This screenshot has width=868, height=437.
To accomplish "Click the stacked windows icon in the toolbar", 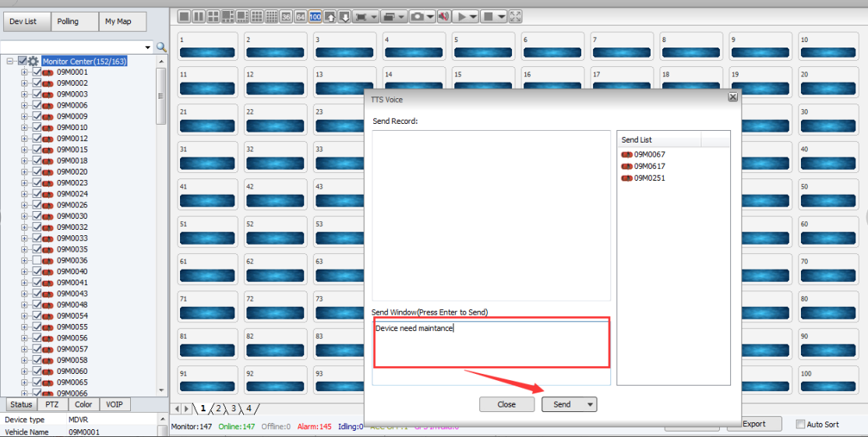I will (389, 16).
